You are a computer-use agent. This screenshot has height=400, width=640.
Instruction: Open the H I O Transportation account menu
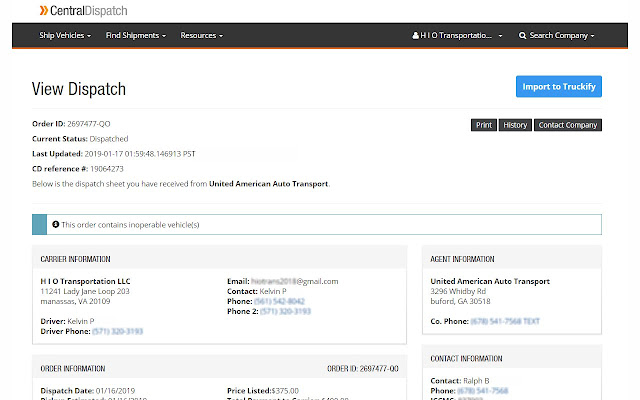click(457, 36)
